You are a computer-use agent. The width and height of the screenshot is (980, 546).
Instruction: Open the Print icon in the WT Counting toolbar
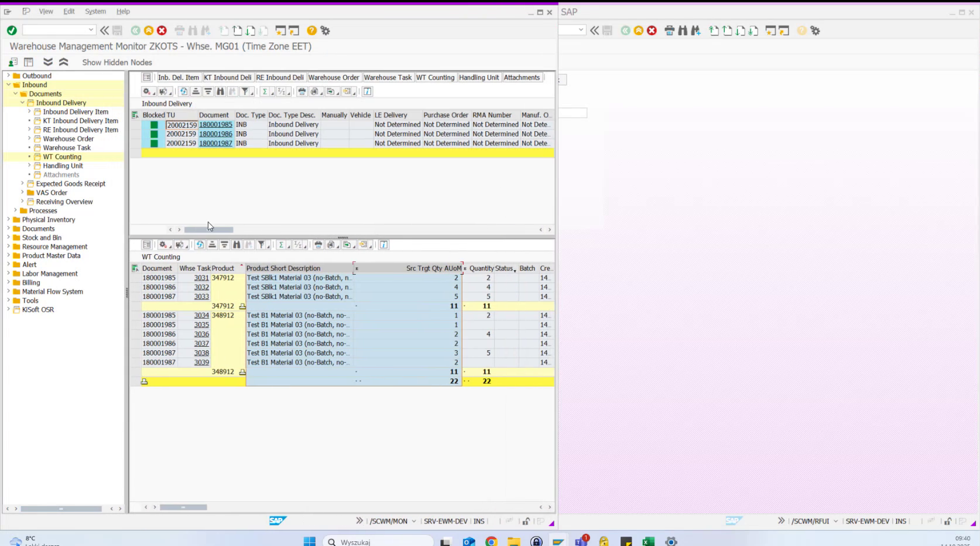(318, 245)
